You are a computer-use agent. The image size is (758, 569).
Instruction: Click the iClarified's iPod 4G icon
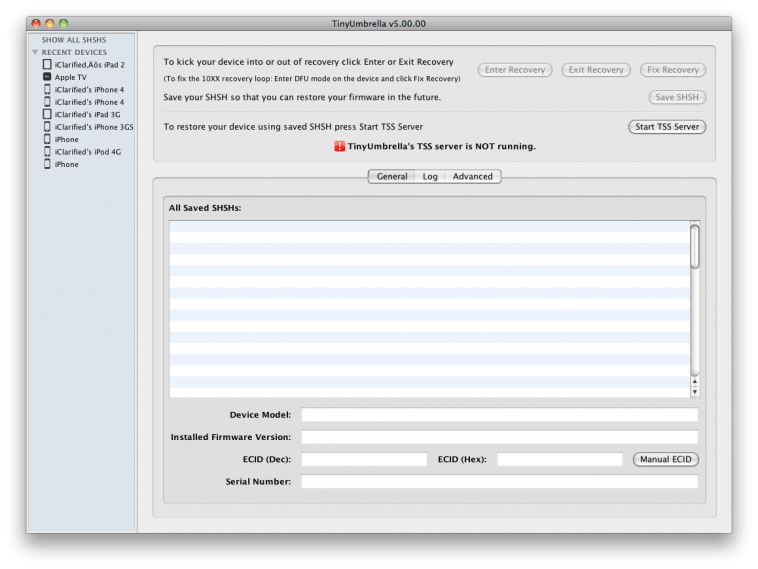(x=47, y=152)
